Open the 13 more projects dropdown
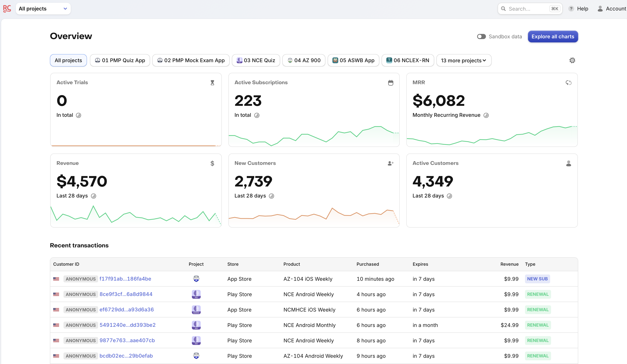Image resolution: width=627 pixels, height=364 pixels. click(463, 60)
